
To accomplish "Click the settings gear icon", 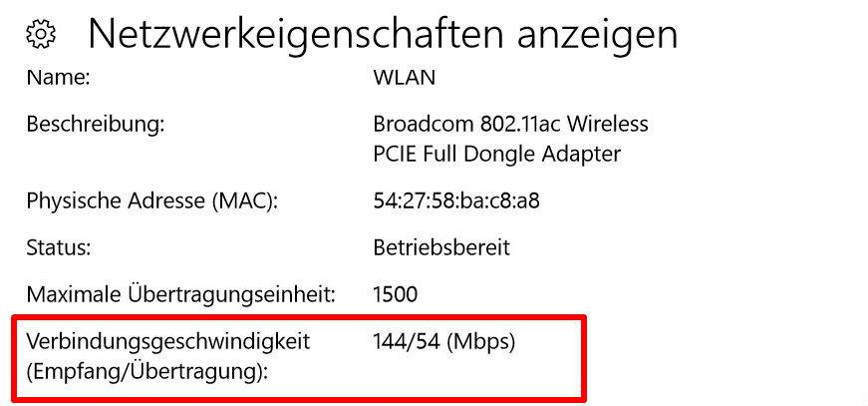I will (41, 34).
